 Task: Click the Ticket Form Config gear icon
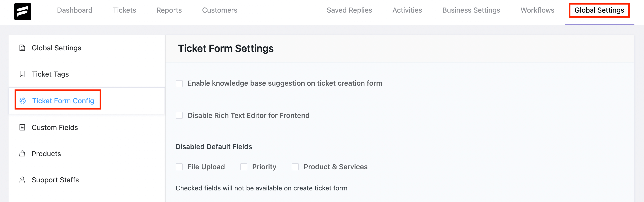click(x=23, y=101)
